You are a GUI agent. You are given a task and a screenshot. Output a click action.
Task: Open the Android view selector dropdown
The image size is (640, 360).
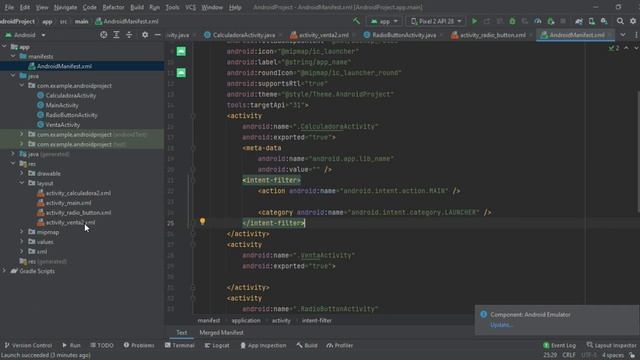point(25,35)
